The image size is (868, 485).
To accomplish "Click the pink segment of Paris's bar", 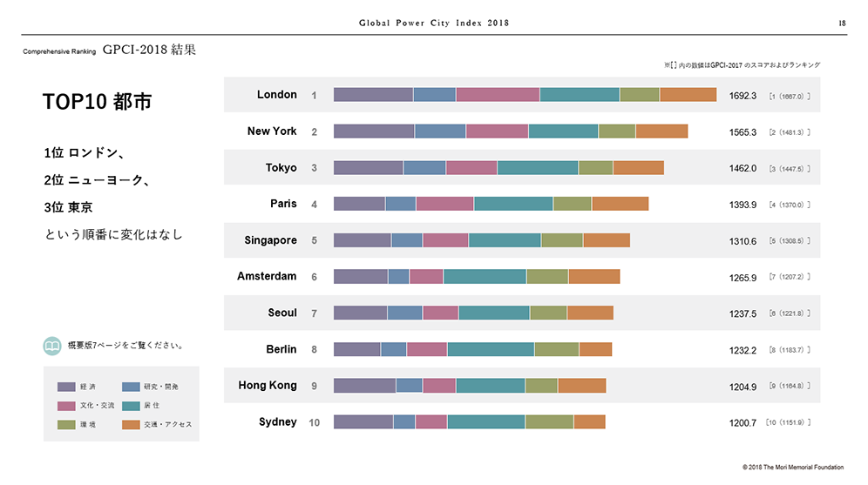I will [x=444, y=204].
